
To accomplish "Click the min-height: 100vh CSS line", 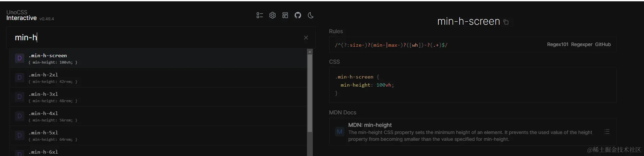I will [x=367, y=85].
